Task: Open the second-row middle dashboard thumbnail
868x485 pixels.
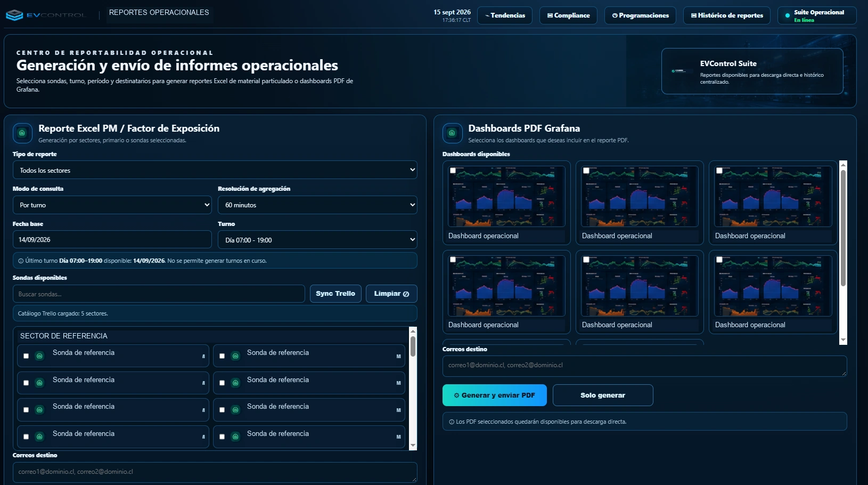Action: pos(640,286)
